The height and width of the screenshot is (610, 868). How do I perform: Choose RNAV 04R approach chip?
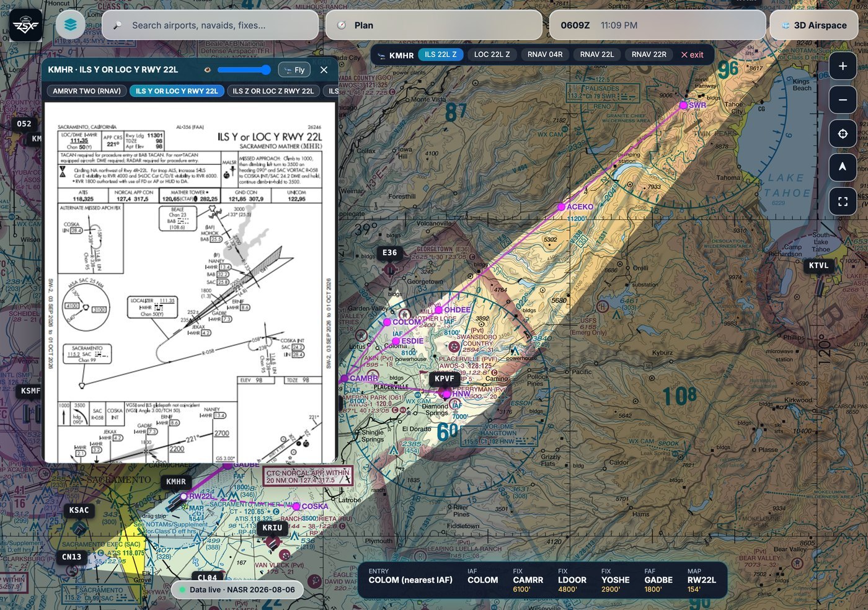click(545, 55)
